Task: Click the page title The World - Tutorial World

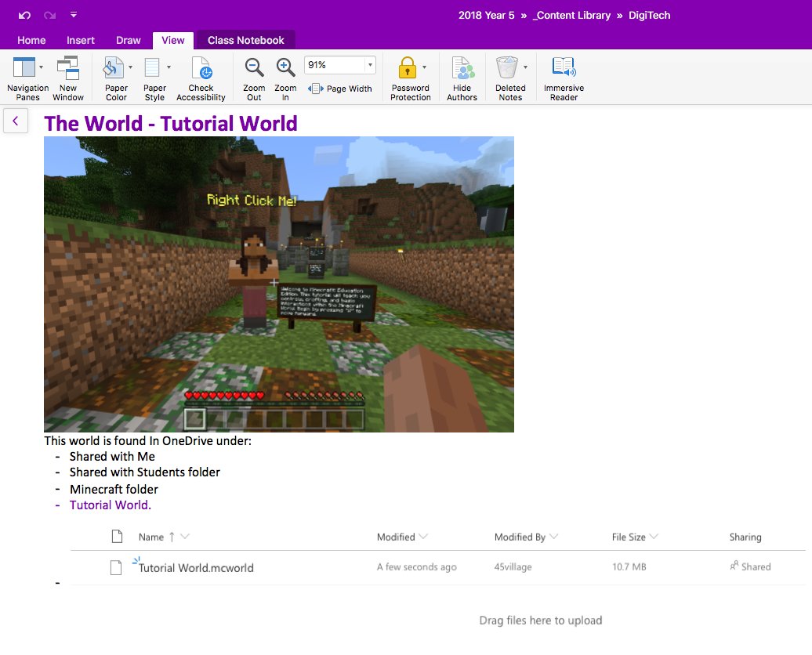Action: [x=171, y=124]
